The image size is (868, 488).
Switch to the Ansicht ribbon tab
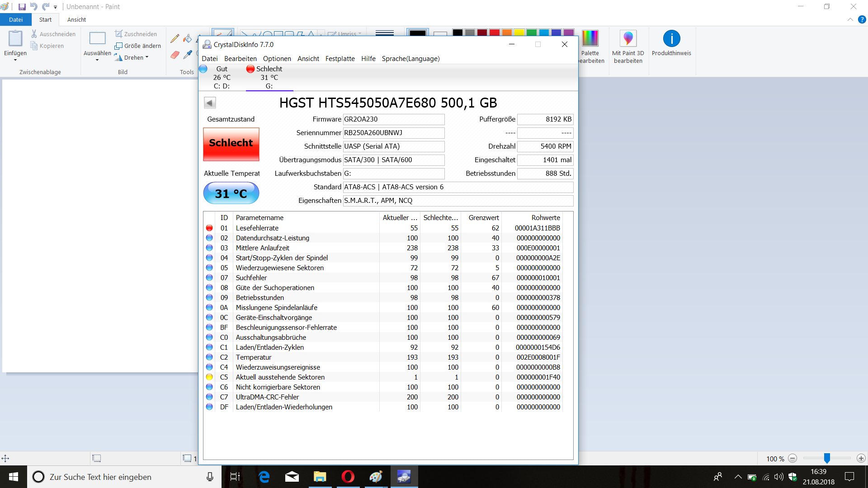pos(76,20)
